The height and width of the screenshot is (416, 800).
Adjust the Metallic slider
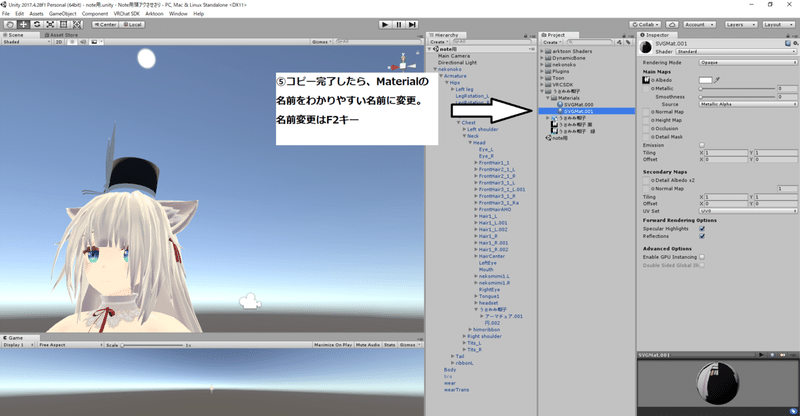(x=738, y=89)
